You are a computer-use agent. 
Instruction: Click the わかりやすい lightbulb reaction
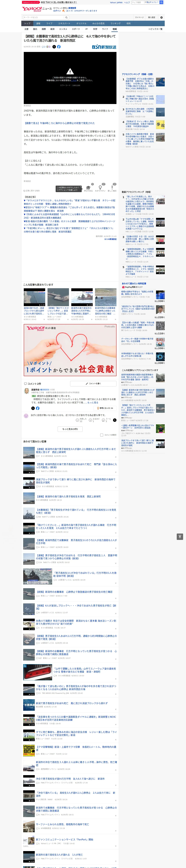point(100,187)
